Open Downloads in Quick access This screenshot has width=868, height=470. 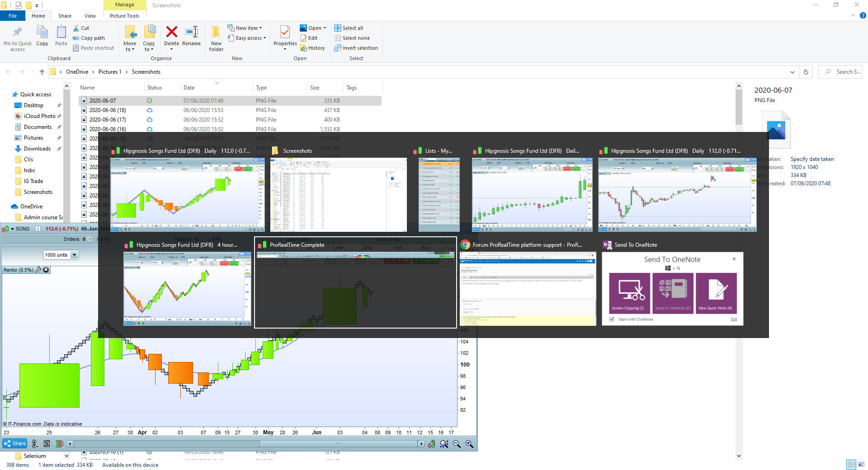[37, 149]
